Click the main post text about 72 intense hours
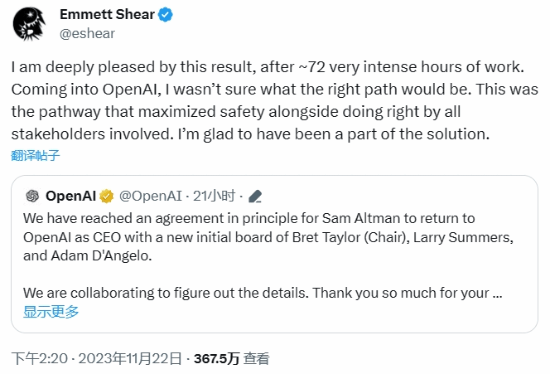This screenshot has width=550, height=374. pos(275,100)
